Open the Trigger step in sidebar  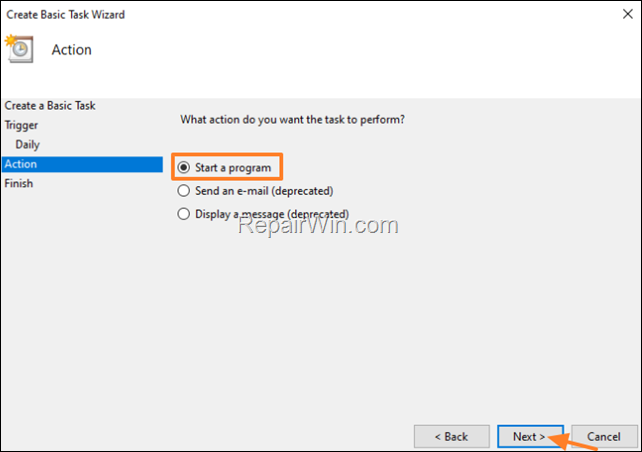(x=21, y=125)
